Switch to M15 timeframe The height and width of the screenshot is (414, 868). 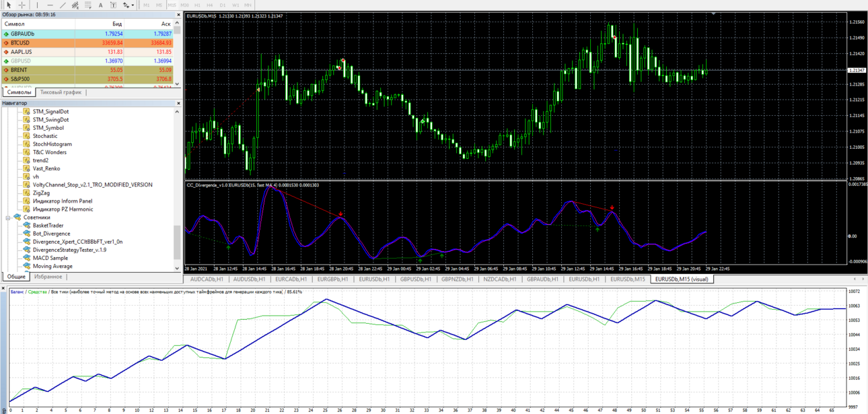172,5
